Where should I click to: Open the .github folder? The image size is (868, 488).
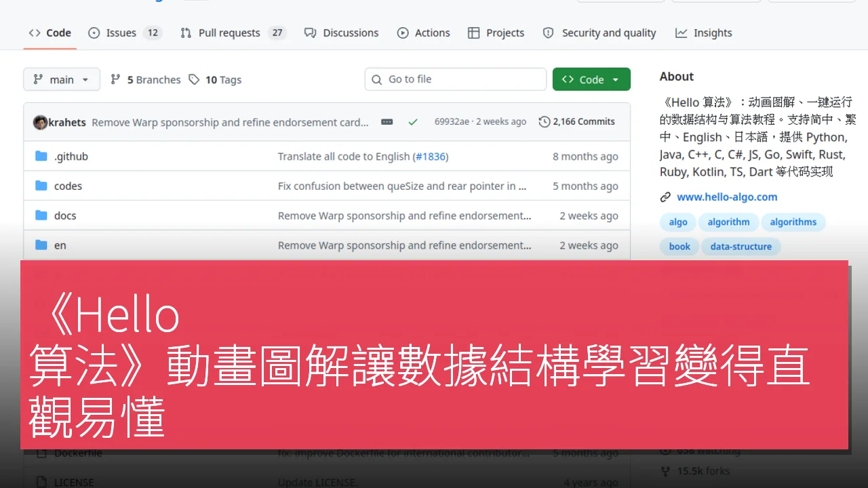(x=71, y=156)
